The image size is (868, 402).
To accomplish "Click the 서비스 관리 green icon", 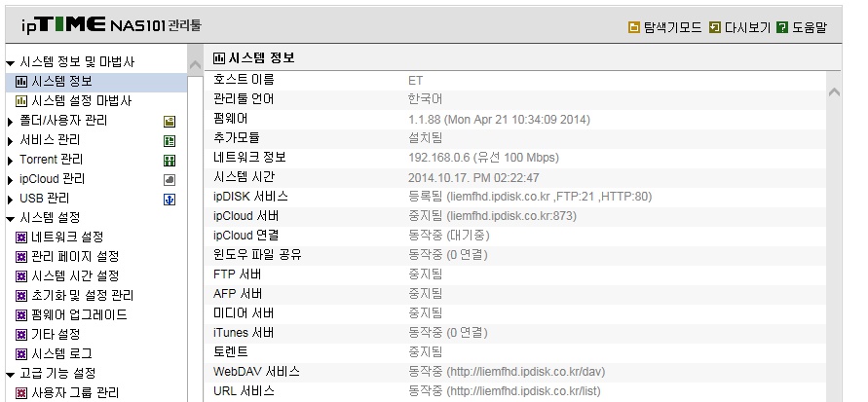I will coord(170,141).
